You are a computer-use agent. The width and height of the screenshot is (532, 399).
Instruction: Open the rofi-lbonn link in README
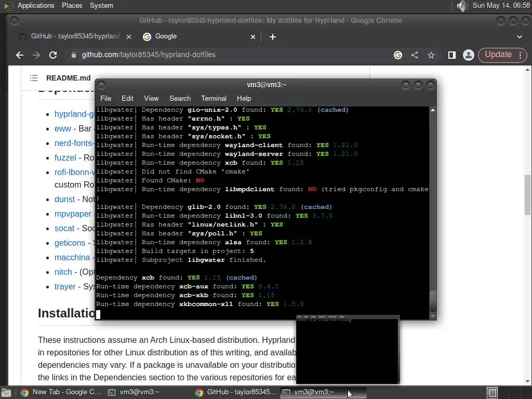click(x=74, y=172)
